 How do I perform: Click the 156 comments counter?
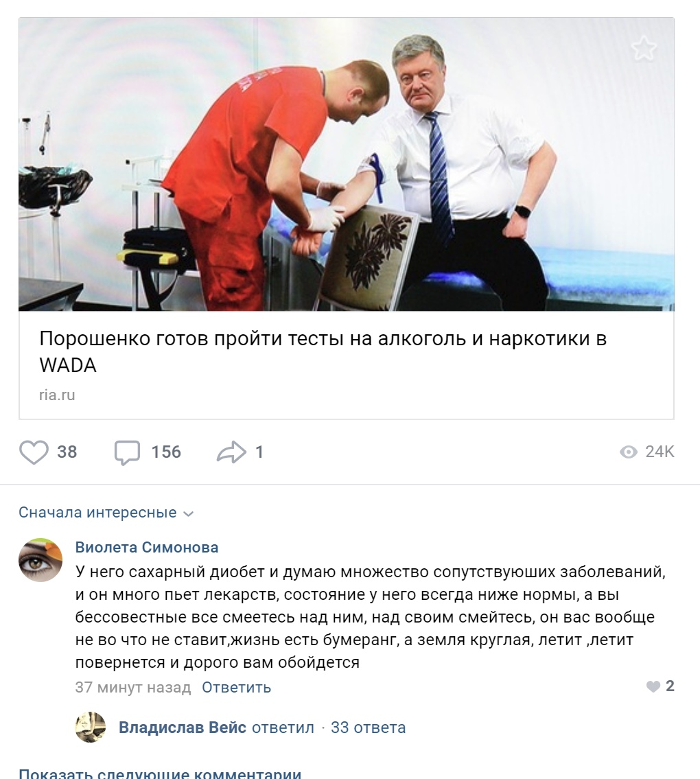click(x=167, y=452)
